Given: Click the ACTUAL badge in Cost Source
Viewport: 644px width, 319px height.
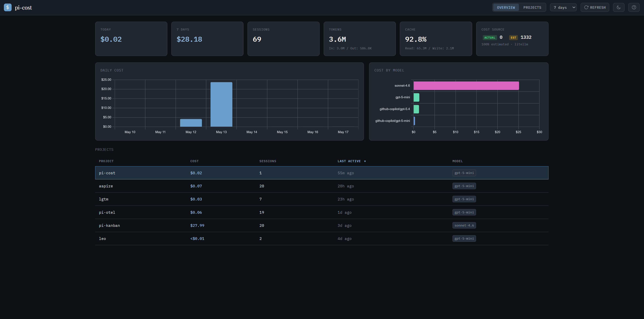Looking at the screenshot, I should click(x=489, y=38).
